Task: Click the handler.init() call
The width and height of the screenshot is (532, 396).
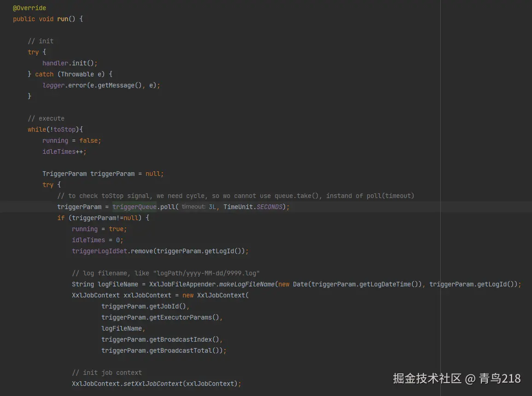Action: point(70,63)
